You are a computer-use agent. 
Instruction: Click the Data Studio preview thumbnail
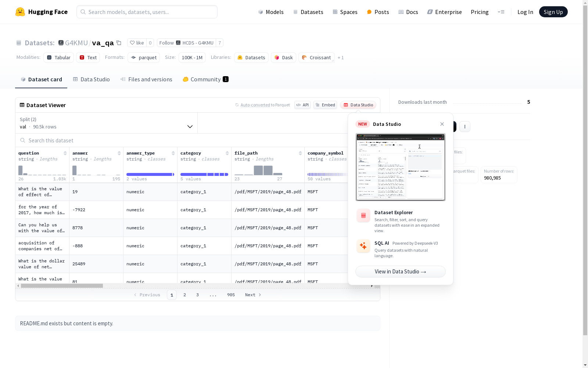pos(401,167)
